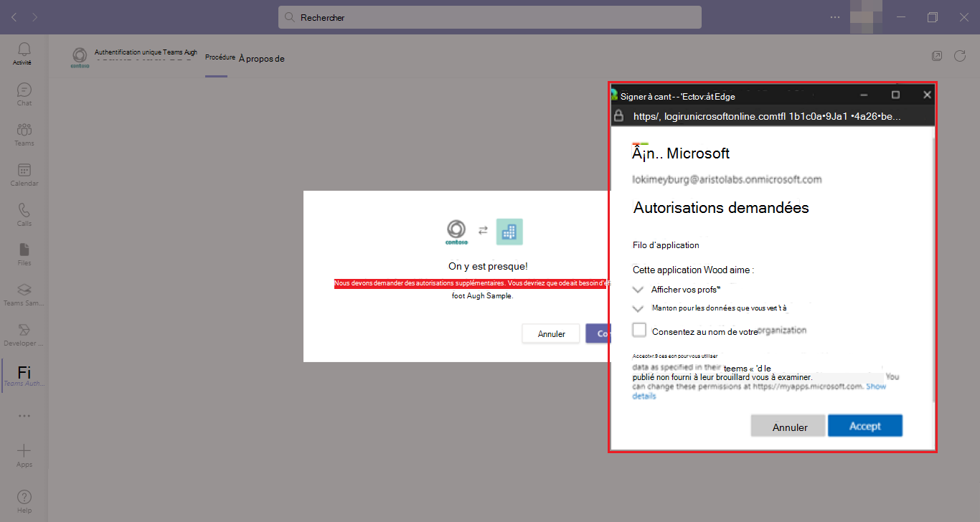Open Chat in the Teams sidebar
Screen dimensions: 980x522
pos(24,95)
